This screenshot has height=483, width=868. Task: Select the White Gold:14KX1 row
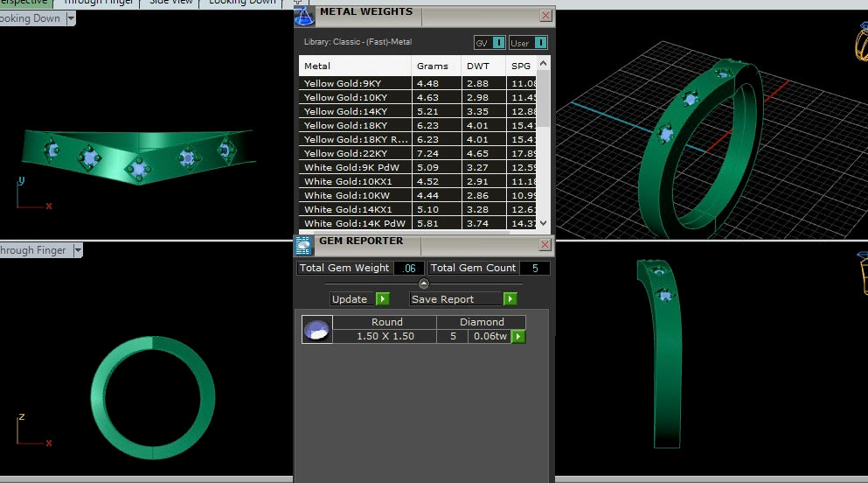418,209
